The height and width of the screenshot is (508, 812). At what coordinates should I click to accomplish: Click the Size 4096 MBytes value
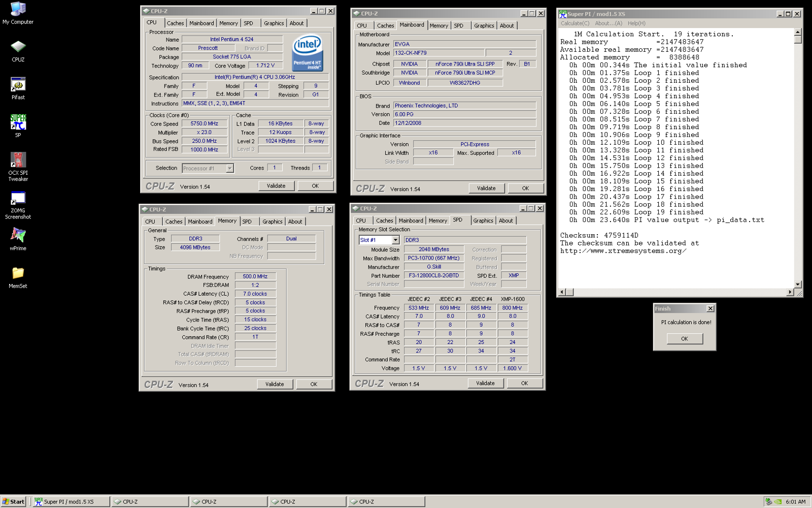click(x=195, y=247)
